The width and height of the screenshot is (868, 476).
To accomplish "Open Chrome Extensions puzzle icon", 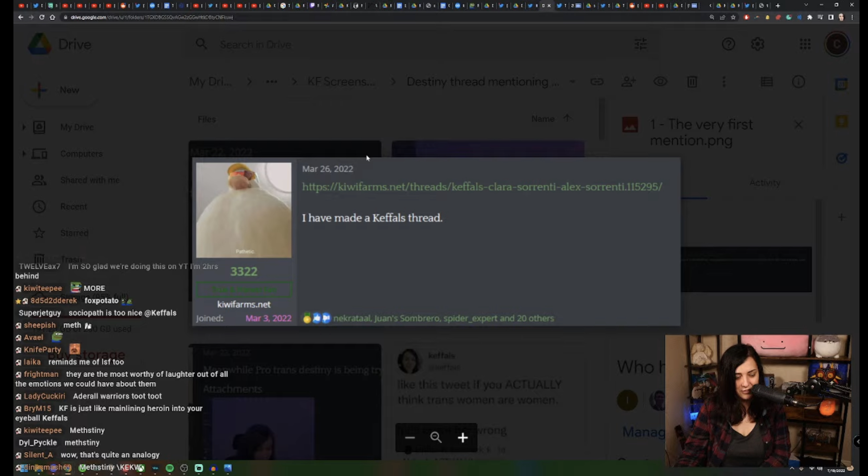I will [x=809, y=17].
